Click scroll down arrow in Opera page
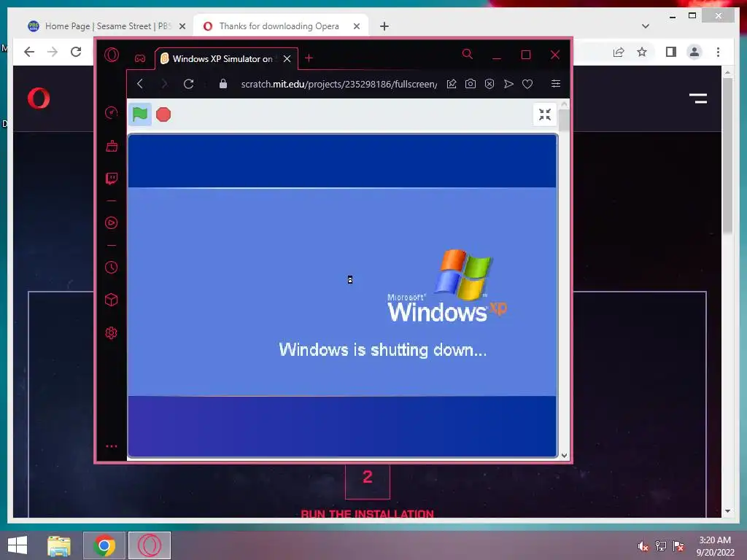This screenshot has height=560, width=747. pos(564,455)
